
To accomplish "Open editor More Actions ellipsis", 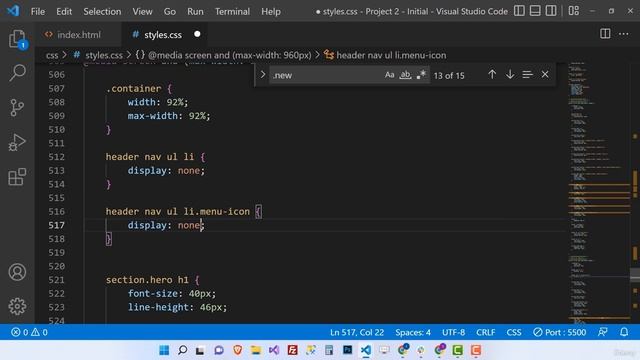I will coord(624,34).
